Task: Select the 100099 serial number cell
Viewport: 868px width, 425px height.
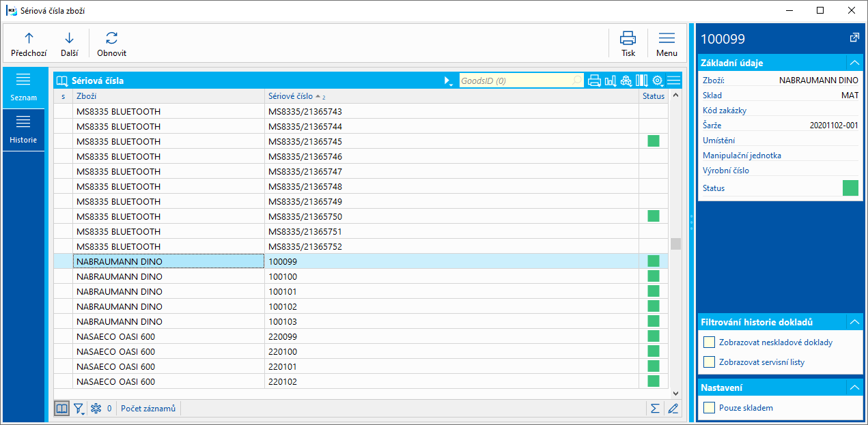Action: coord(451,261)
